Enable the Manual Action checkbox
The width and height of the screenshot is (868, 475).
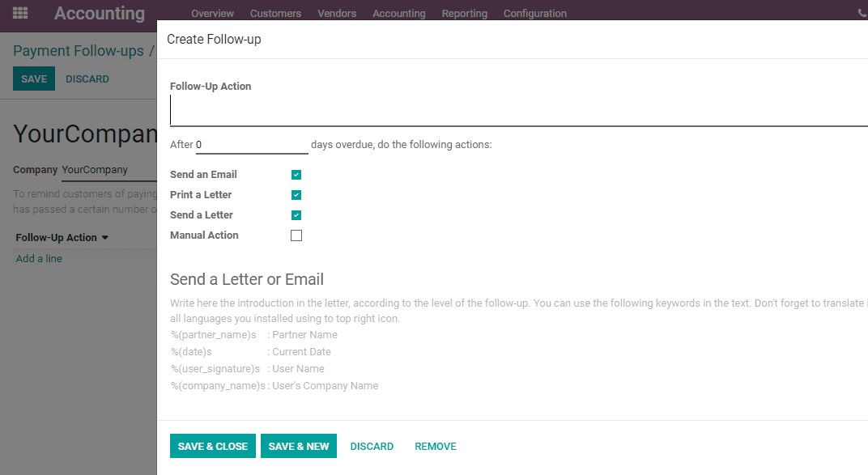point(296,235)
